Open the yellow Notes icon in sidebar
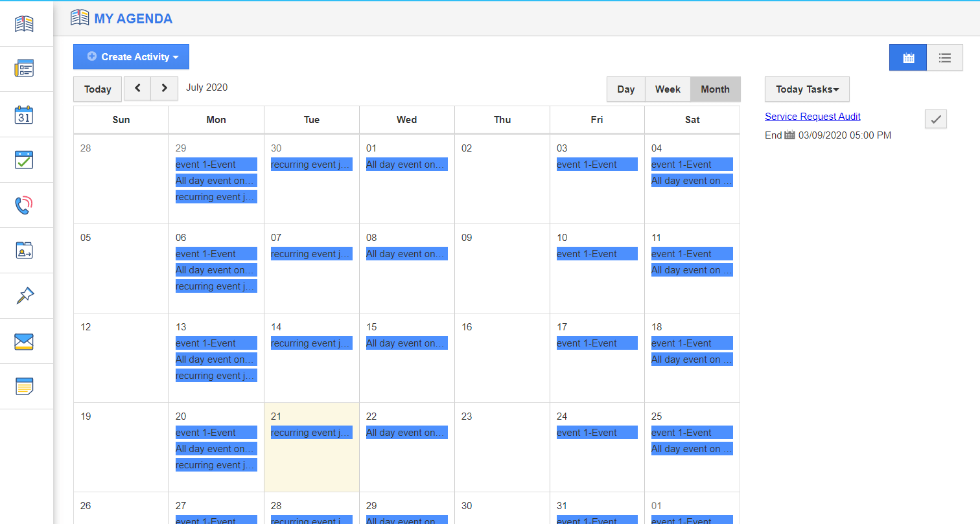 pos(25,387)
